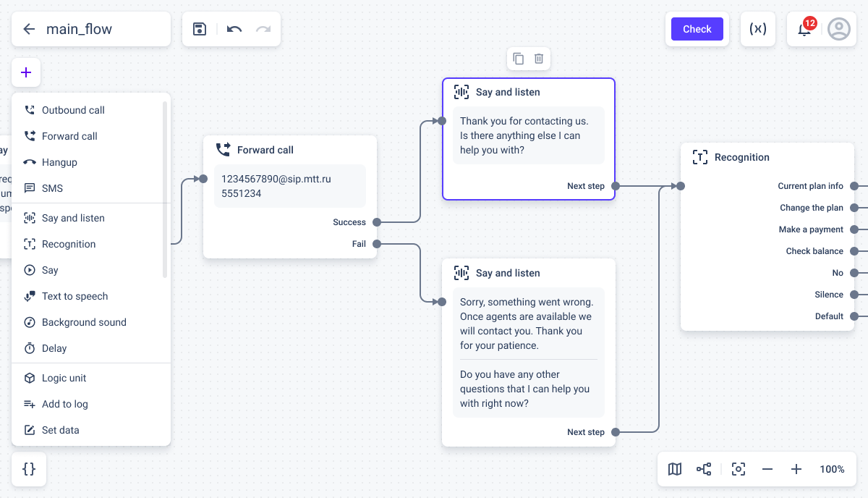This screenshot has height=498, width=868.
Task: Auto-arrange the flow layout icon
Action: tap(704, 469)
